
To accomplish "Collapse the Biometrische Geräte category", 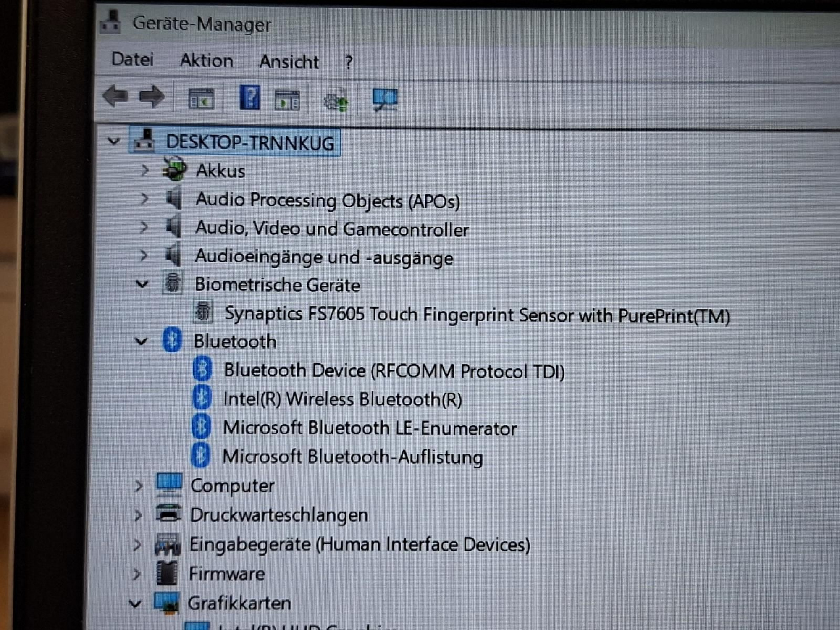I will point(142,284).
